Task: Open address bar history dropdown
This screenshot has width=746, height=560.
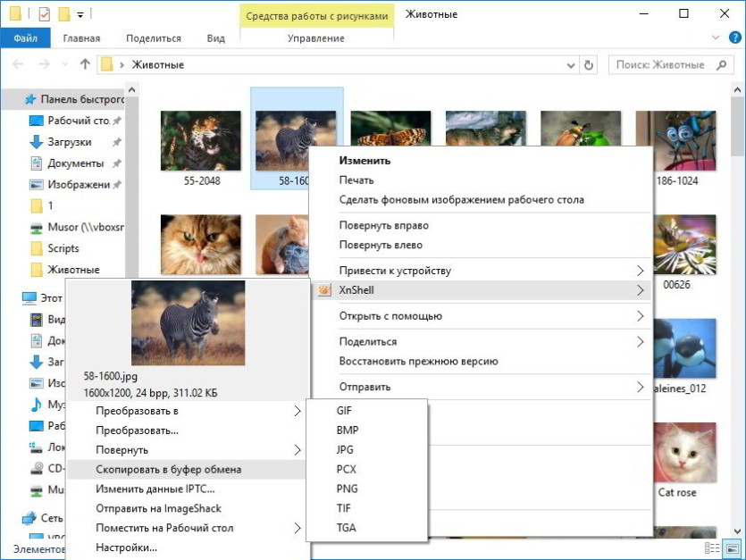Action: 570,65
